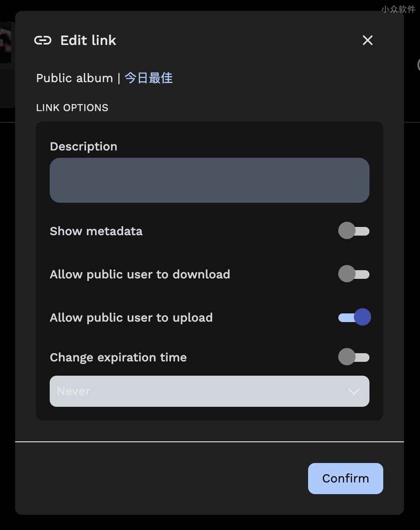This screenshot has width=420, height=530.
Task: Click the Show metadata label
Action: click(x=96, y=231)
